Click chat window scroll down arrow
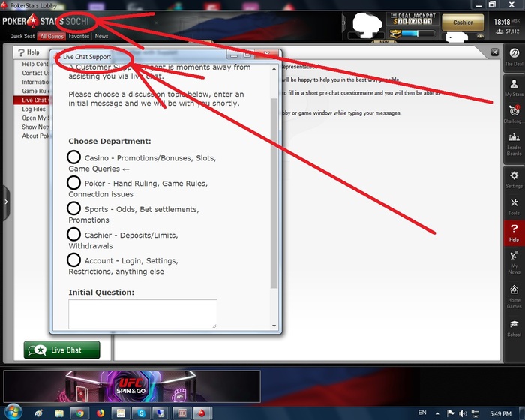The width and height of the screenshot is (525, 420). pos(274,325)
